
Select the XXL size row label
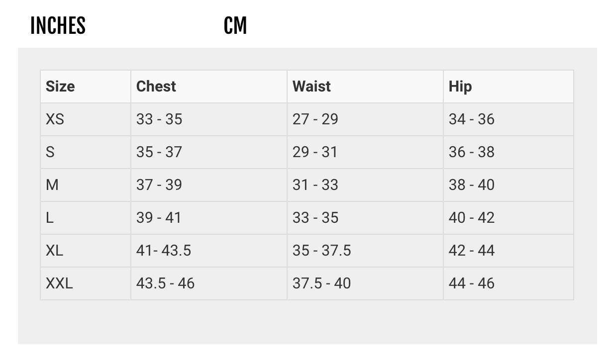point(59,283)
